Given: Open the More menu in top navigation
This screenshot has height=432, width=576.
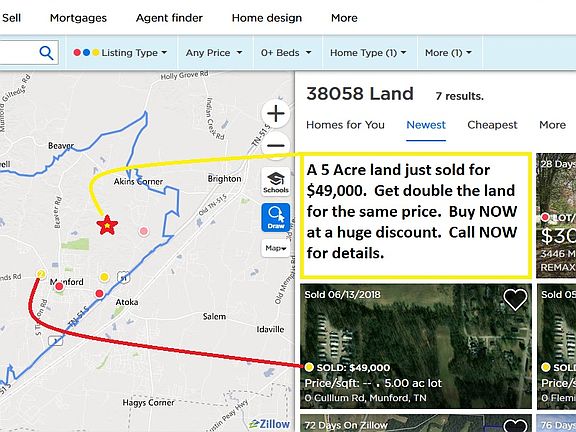Looking at the screenshot, I should click(x=344, y=18).
